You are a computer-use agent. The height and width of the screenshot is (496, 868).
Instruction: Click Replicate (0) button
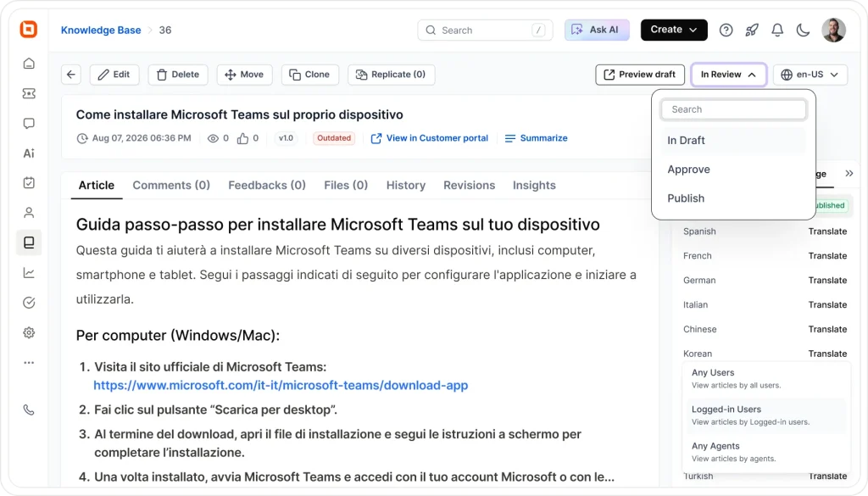391,74
